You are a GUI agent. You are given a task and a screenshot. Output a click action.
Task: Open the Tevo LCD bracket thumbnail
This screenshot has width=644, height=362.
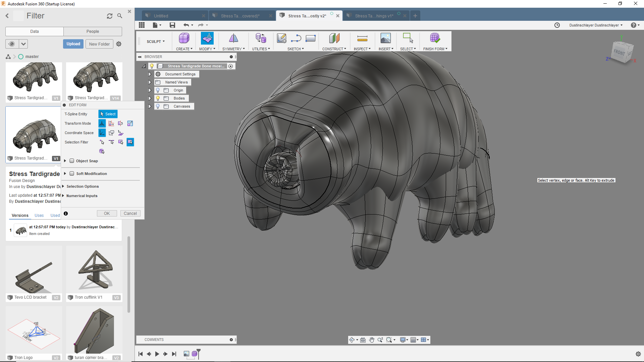tap(34, 270)
